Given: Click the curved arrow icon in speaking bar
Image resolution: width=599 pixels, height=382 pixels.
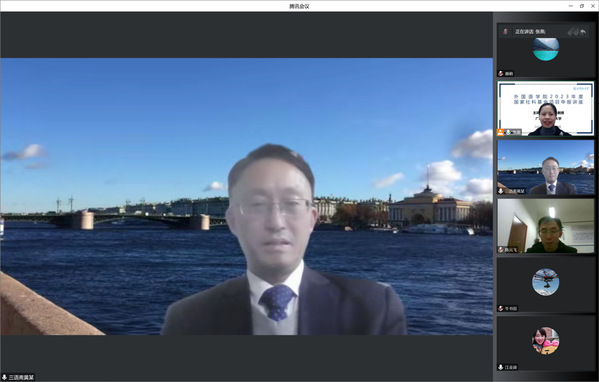Looking at the screenshot, I should point(583,32).
